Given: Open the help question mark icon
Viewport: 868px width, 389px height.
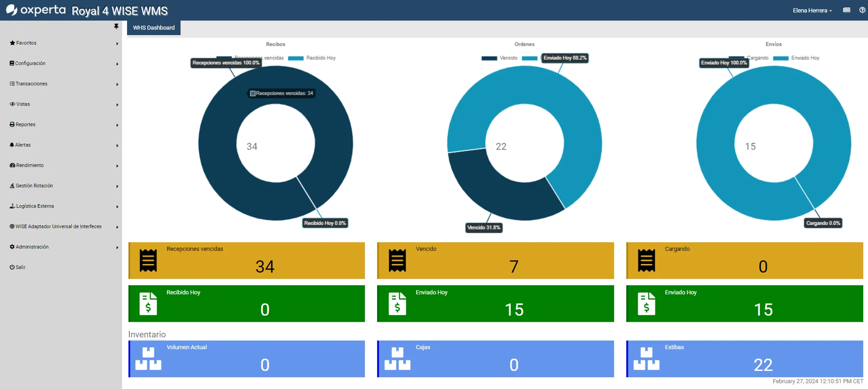Looking at the screenshot, I should [x=862, y=10].
